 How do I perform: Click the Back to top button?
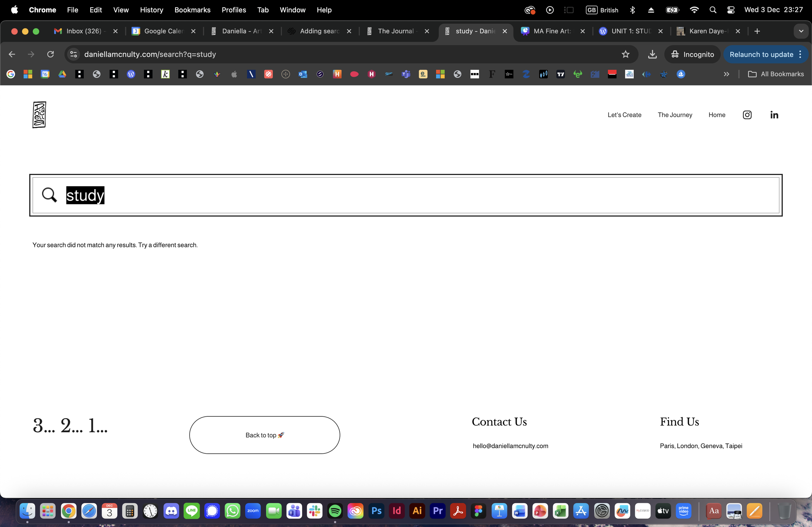coord(264,435)
